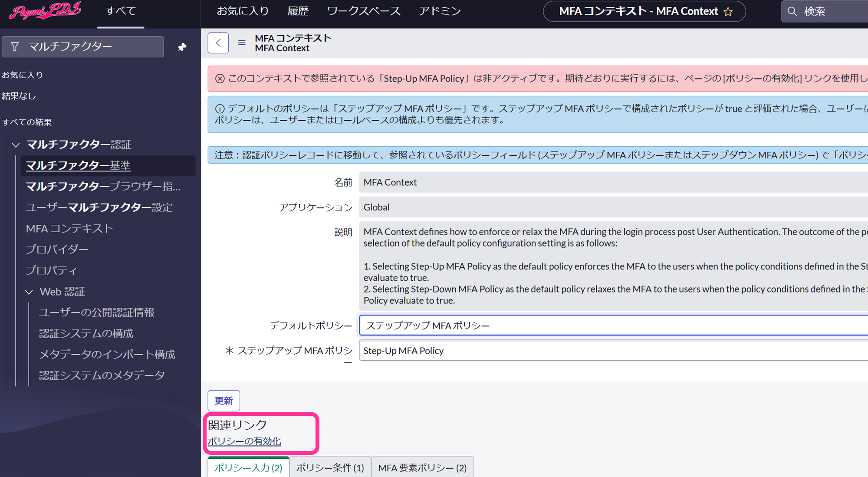Click the back arrow button

point(218,43)
